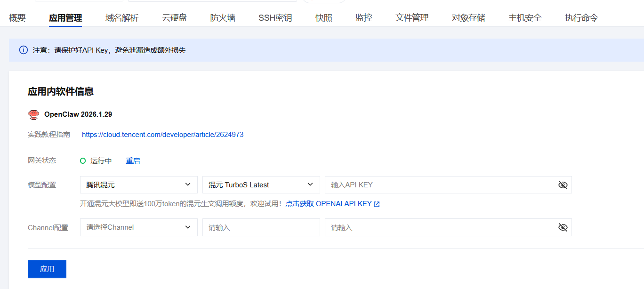
Task: Toggle Channel secret visibility eye icon
Action: (x=563, y=227)
